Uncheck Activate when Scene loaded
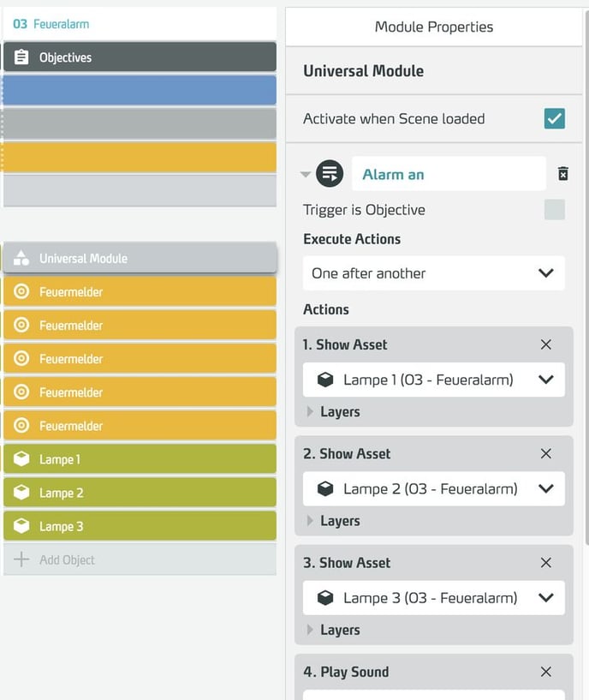 click(x=554, y=119)
